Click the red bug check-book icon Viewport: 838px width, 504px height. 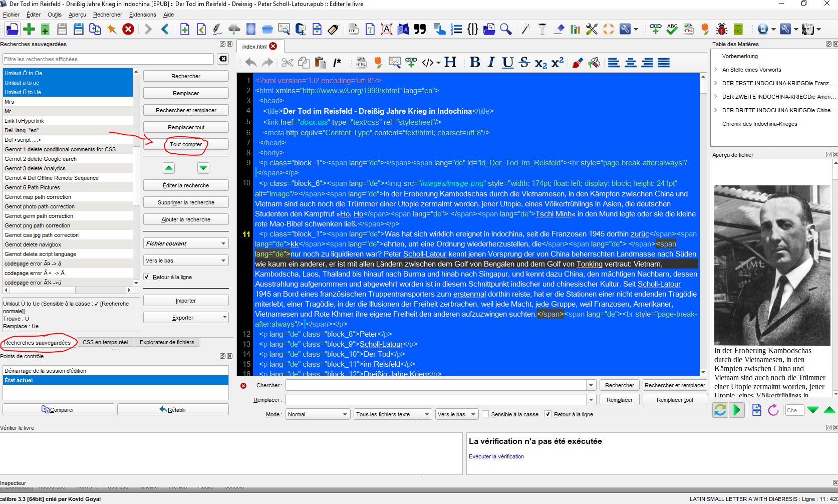pyautogui.click(x=721, y=29)
